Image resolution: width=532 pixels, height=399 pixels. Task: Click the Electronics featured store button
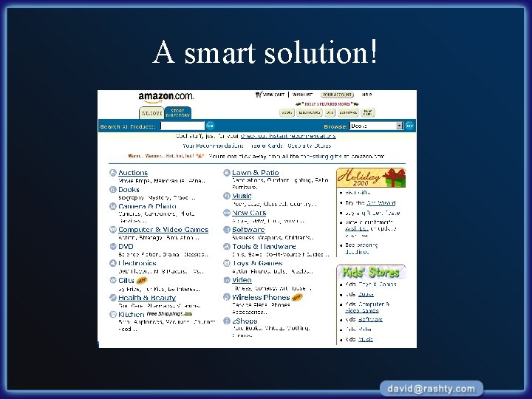[310, 112]
